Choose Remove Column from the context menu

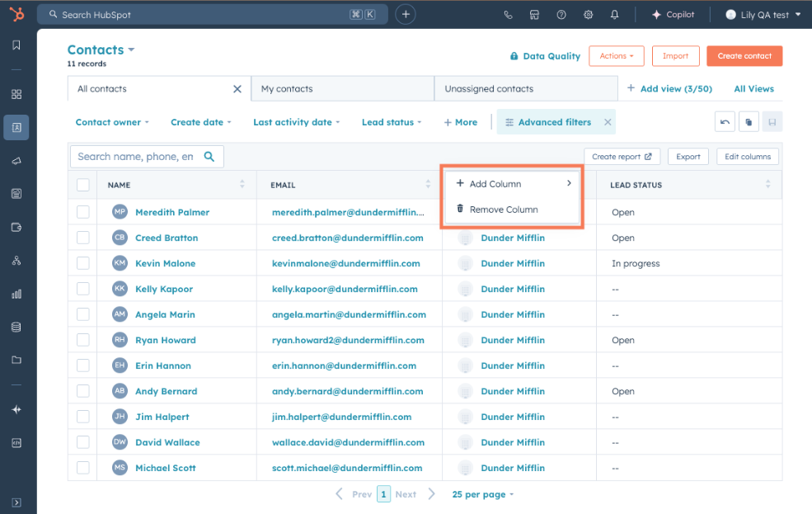(x=512, y=210)
